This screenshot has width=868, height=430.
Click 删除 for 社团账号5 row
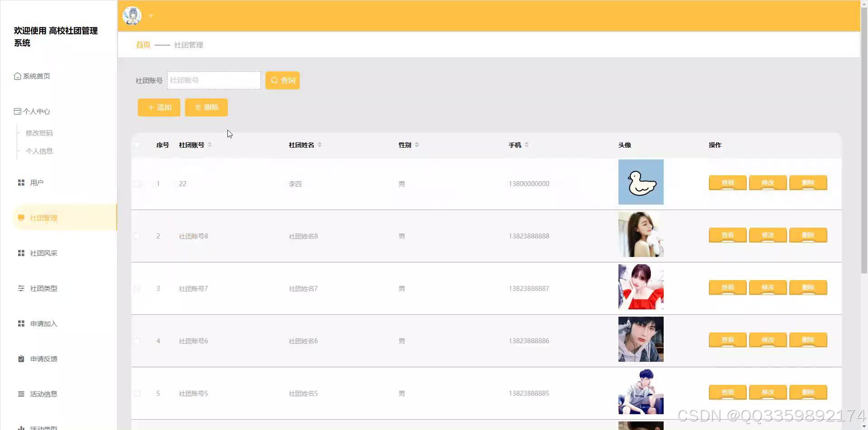coord(808,392)
